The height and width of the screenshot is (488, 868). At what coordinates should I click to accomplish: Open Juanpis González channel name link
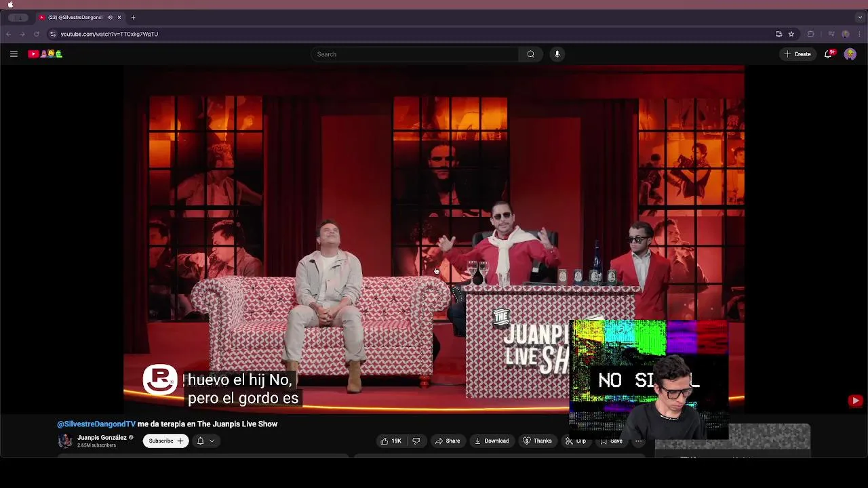click(102, 437)
